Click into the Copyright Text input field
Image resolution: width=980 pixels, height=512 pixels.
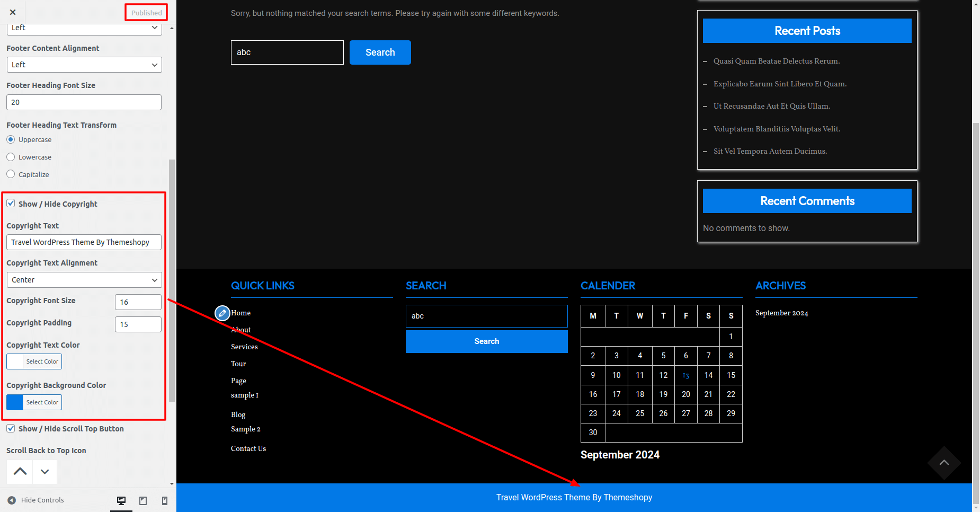pos(84,242)
